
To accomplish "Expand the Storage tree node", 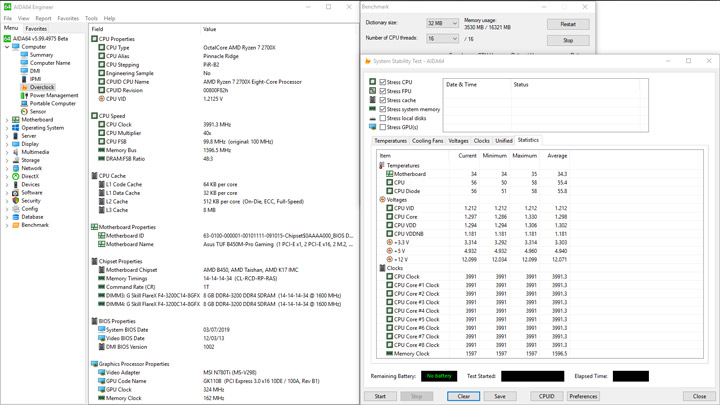I will tap(7, 160).
